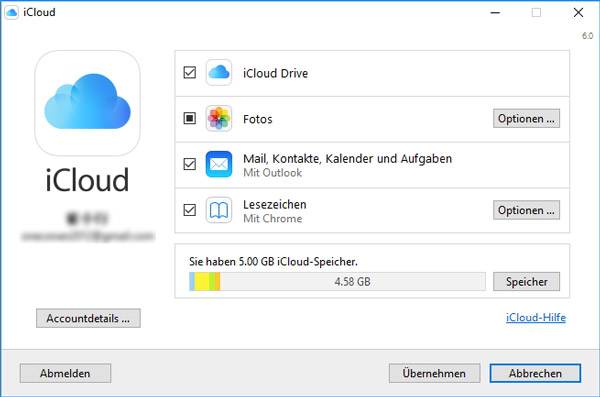Open the Speicher storage manager

click(526, 282)
